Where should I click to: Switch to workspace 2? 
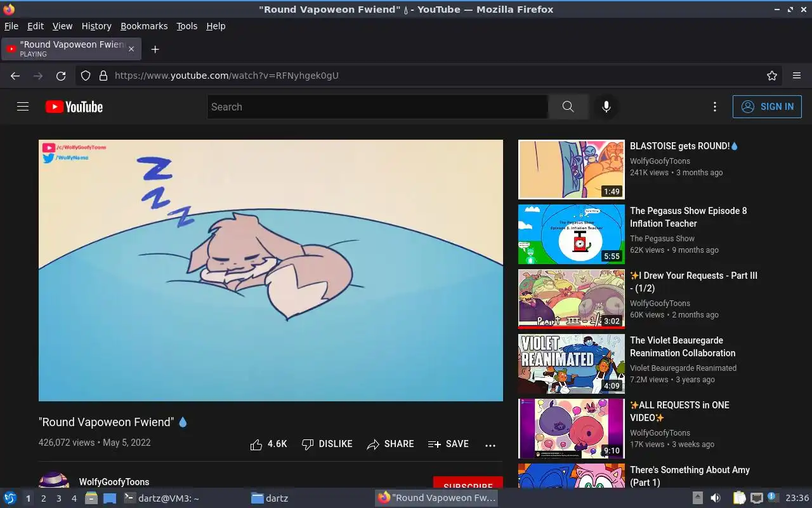pyautogui.click(x=43, y=498)
